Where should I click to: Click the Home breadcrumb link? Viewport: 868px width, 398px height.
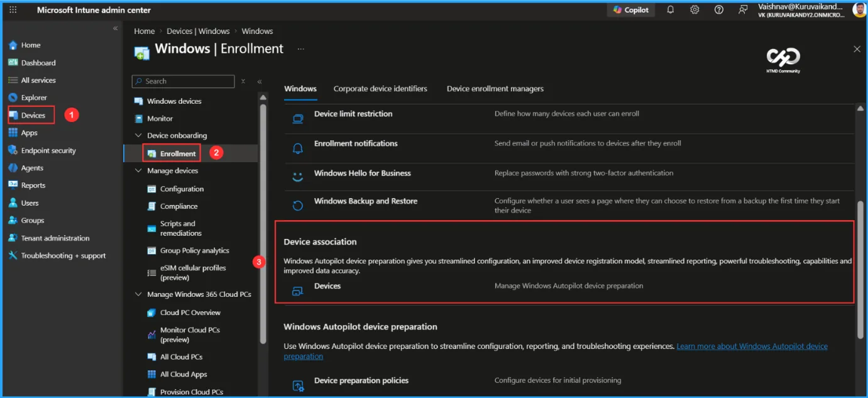pos(145,31)
